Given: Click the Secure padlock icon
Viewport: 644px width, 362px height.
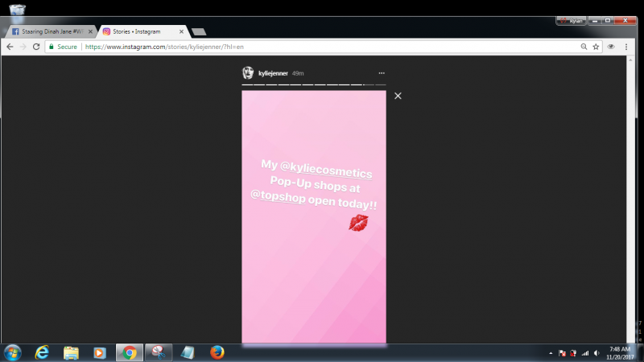Looking at the screenshot, I should (x=52, y=47).
